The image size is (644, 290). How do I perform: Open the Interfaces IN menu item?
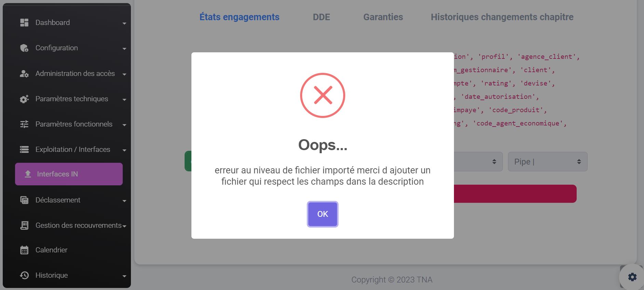pyautogui.click(x=69, y=174)
